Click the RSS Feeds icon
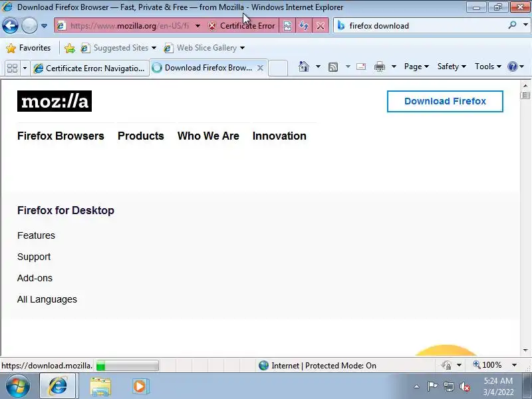Image resolution: width=532 pixels, height=399 pixels. 333,67
